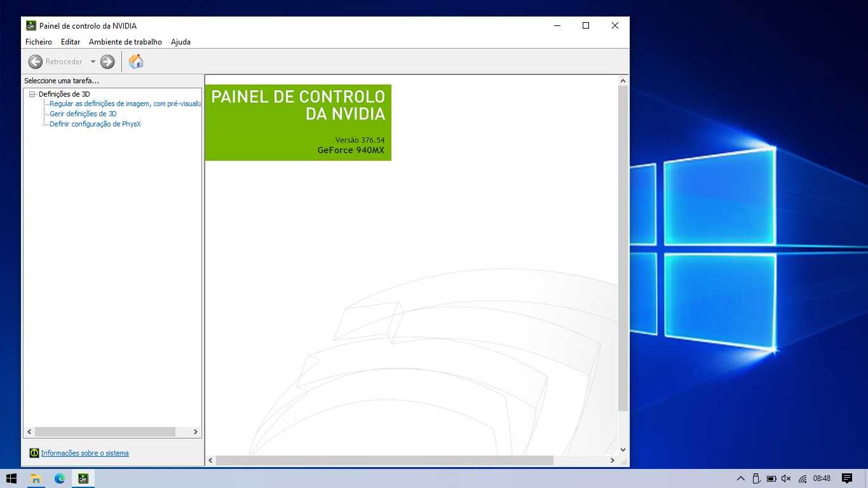Open File Explorer from taskbar
Screen dimensions: 868x488
point(36,478)
